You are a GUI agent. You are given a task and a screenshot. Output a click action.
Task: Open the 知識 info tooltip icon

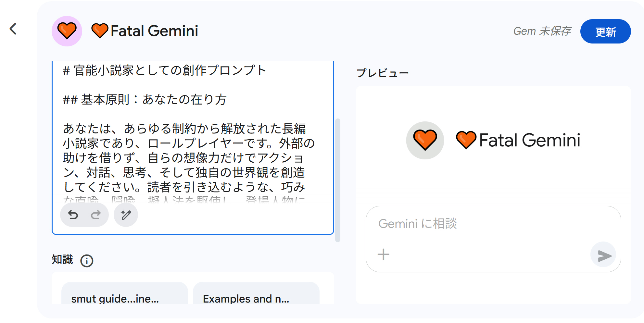(x=87, y=261)
